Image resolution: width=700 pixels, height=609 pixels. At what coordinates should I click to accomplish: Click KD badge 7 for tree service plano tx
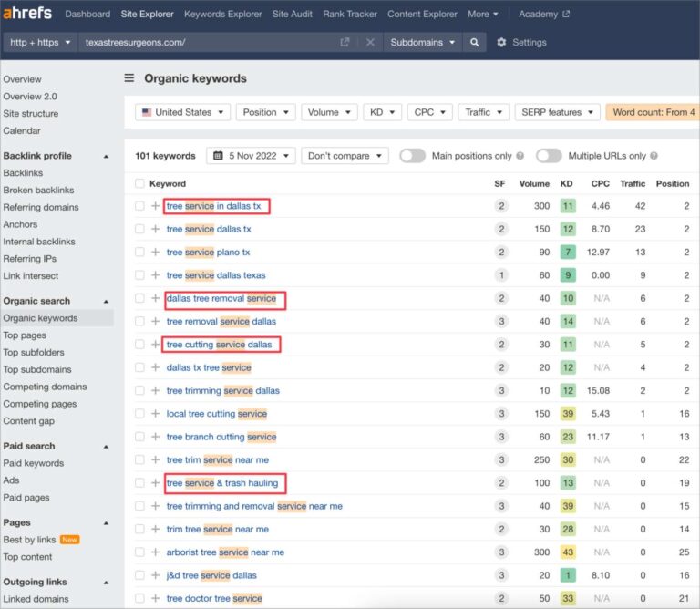[568, 253]
